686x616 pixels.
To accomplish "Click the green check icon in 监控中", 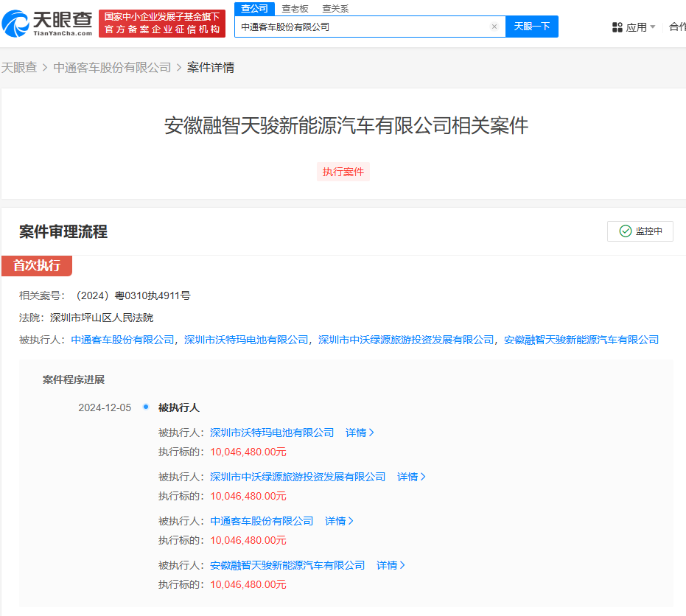I will click(625, 231).
